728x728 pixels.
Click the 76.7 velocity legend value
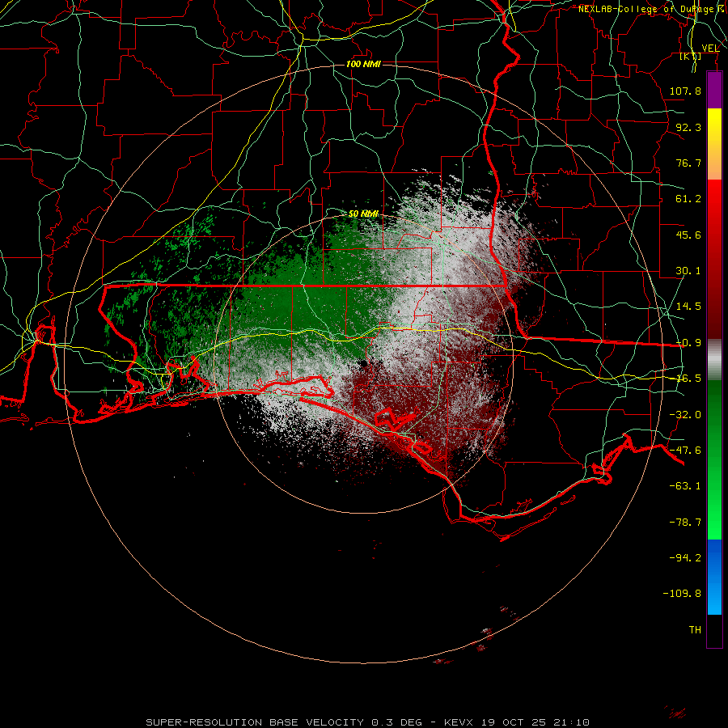click(688, 163)
